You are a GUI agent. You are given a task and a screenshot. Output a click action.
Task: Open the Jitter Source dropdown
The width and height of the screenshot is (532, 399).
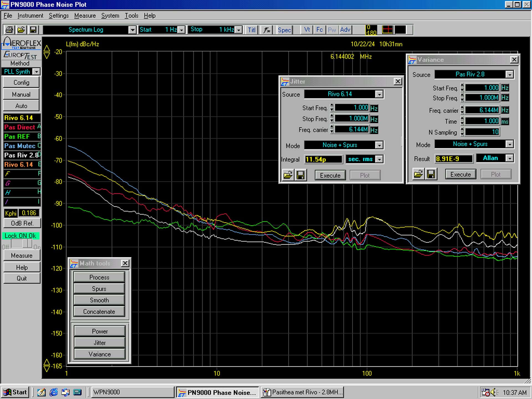click(x=379, y=94)
